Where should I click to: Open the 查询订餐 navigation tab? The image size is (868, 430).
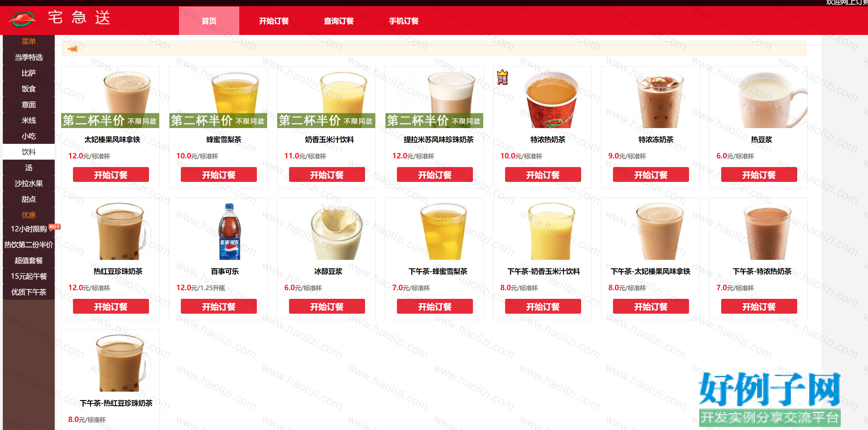tap(339, 21)
